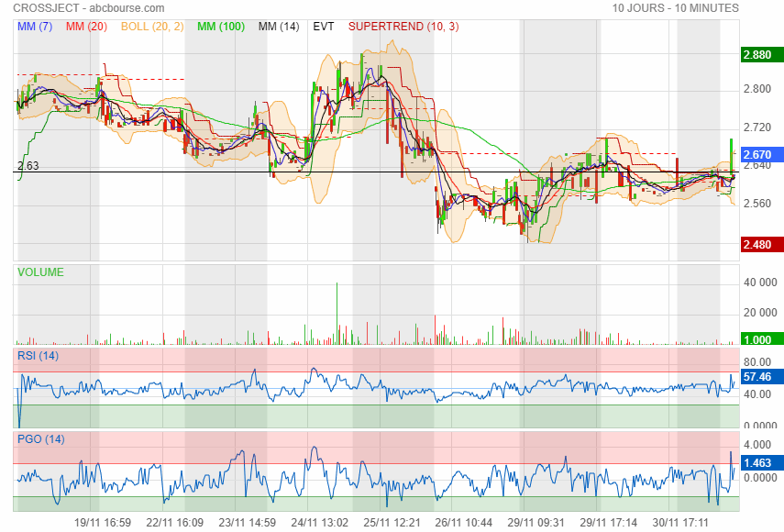Click the green 2.880 high price badge

(761, 54)
